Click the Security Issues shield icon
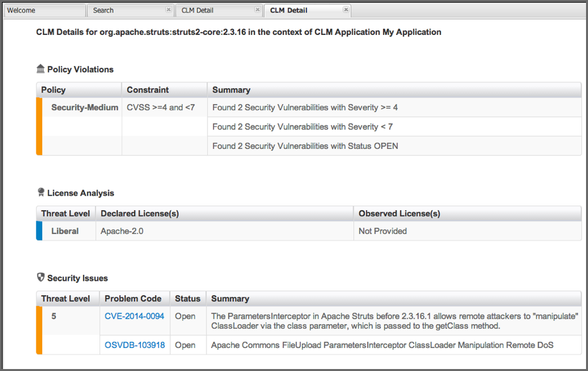Image resolution: width=588 pixels, height=371 pixels. 41,277
